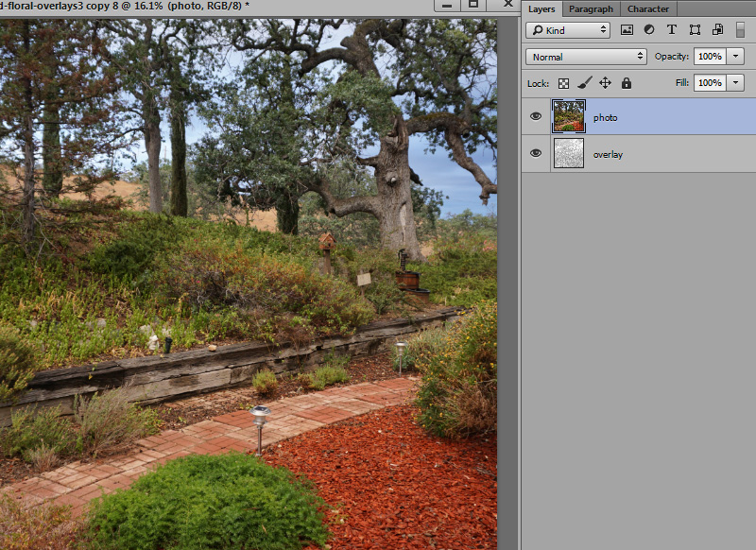This screenshot has height=550, width=756.
Task: Open the Kind filter dropdown
Action: 568,30
